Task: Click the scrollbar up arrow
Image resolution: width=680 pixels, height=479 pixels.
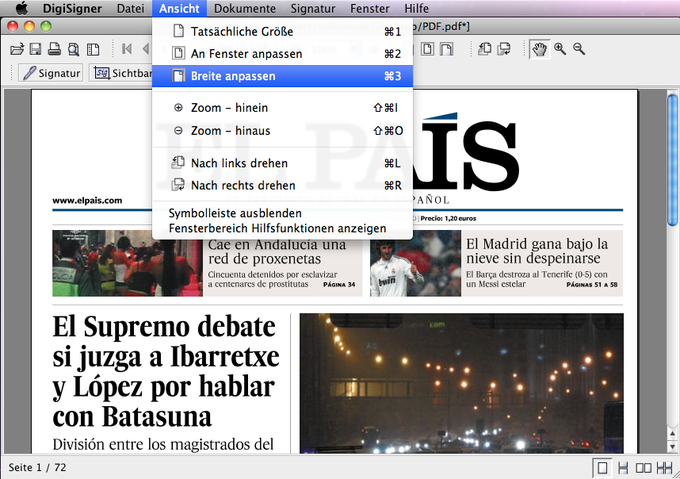Action: (673, 433)
